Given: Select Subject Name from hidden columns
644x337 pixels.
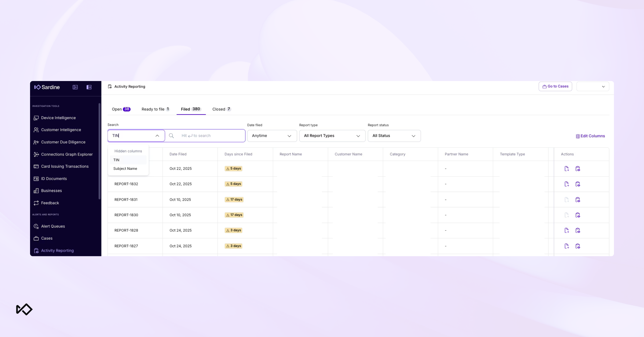Looking at the screenshot, I should (x=125, y=169).
